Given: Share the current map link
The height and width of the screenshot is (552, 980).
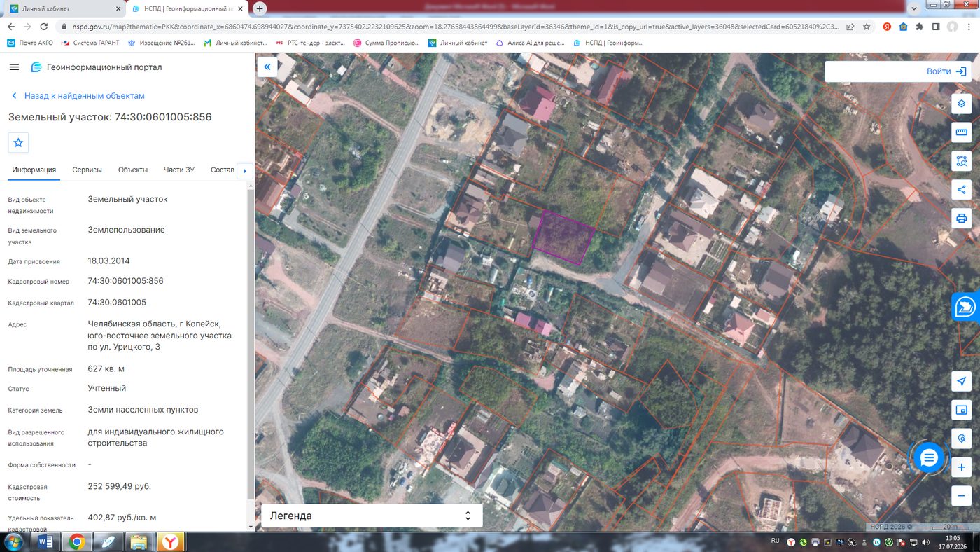Looking at the screenshot, I should point(962,190).
